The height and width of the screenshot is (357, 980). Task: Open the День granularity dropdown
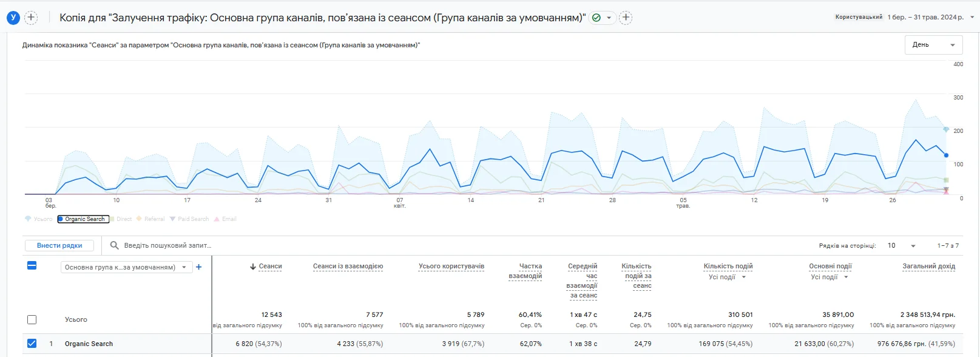[933, 45]
